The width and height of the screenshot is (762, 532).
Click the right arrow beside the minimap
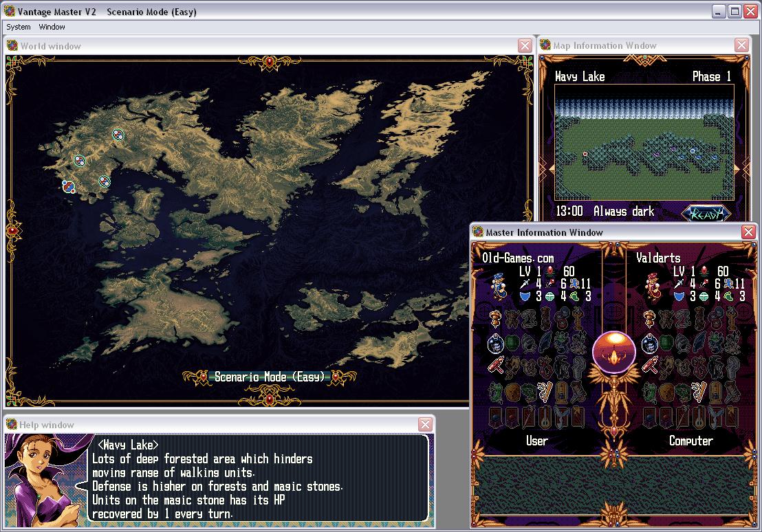pyautogui.click(x=738, y=168)
